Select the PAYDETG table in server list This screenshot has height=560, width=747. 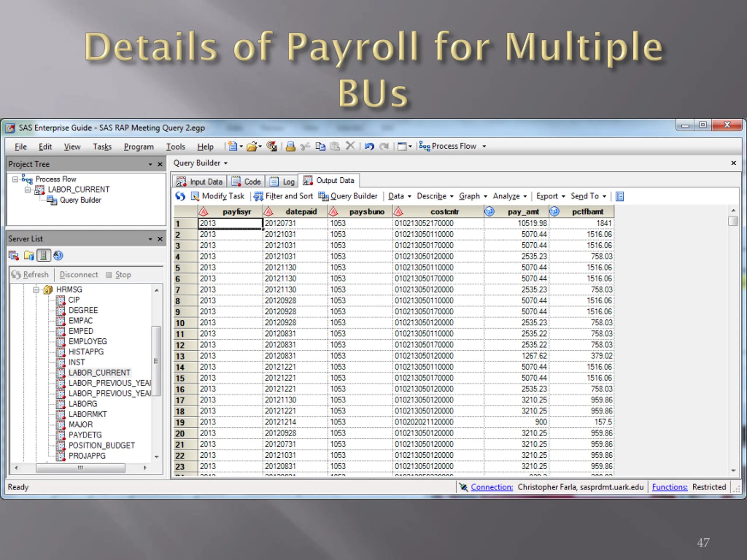tap(85, 435)
